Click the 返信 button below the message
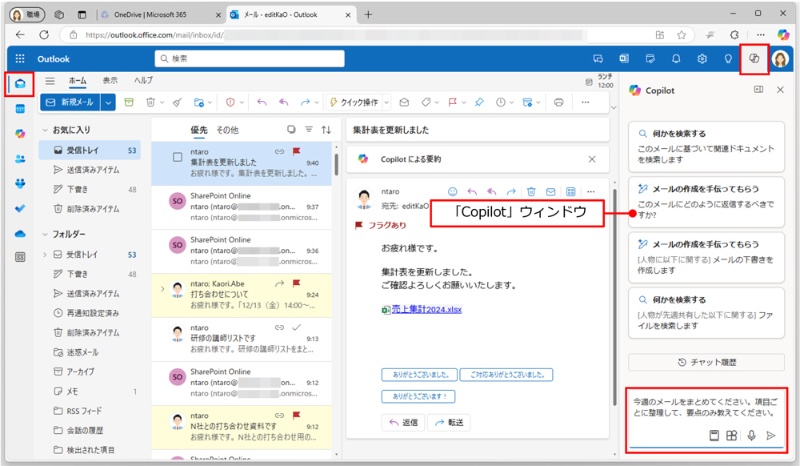Image resolution: width=800 pixels, height=466 pixels. [x=403, y=423]
